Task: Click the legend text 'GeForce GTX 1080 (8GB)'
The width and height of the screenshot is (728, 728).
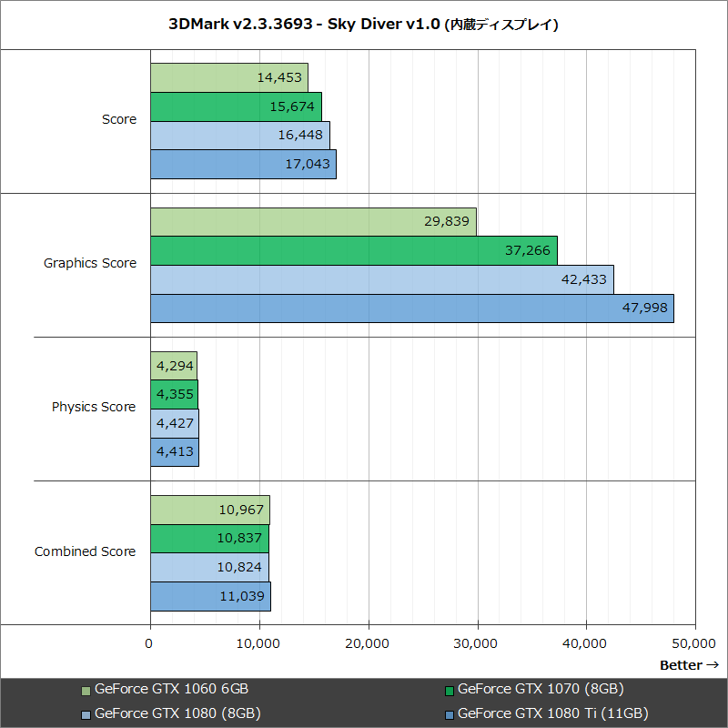Action: (x=177, y=713)
